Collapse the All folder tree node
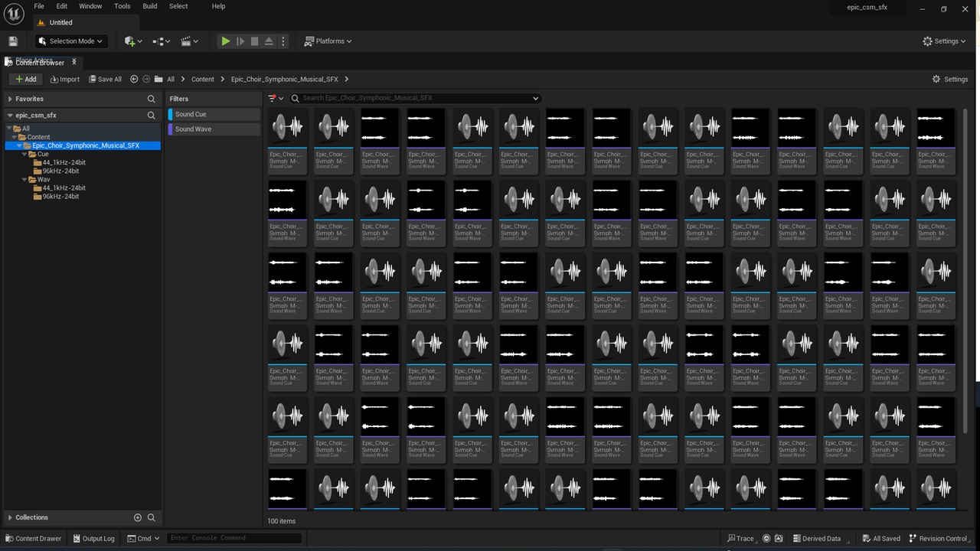The width and height of the screenshot is (980, 551). click(10, 129)
